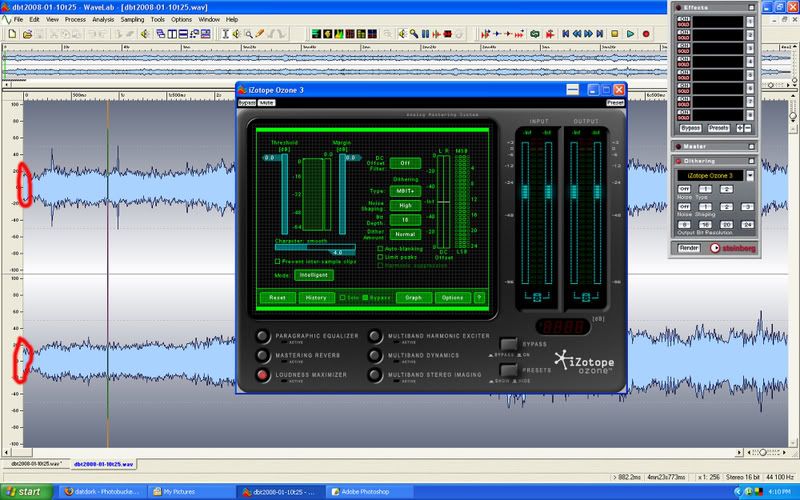Jump to start using skip-back transport icon
The image size is (800, 500).
tap(565, 34)
